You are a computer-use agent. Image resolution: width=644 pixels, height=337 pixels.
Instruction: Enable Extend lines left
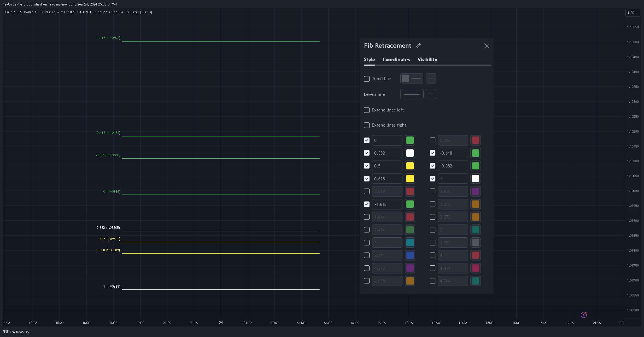click(x=367, y=110)
